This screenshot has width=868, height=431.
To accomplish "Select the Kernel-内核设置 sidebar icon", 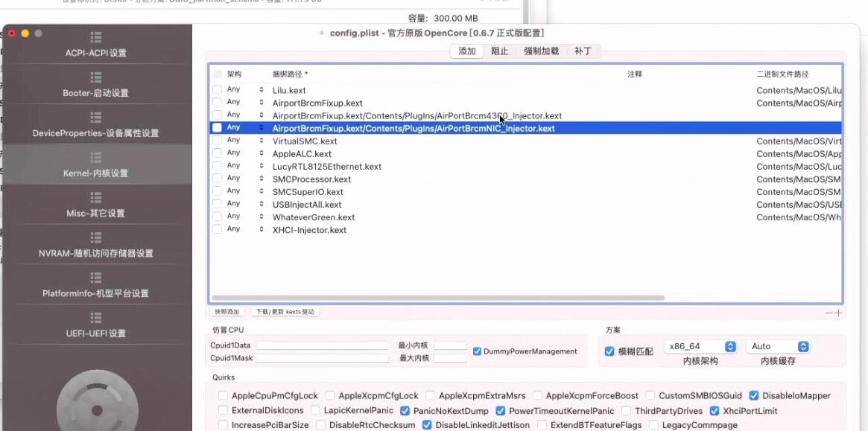I will (95, 159).
